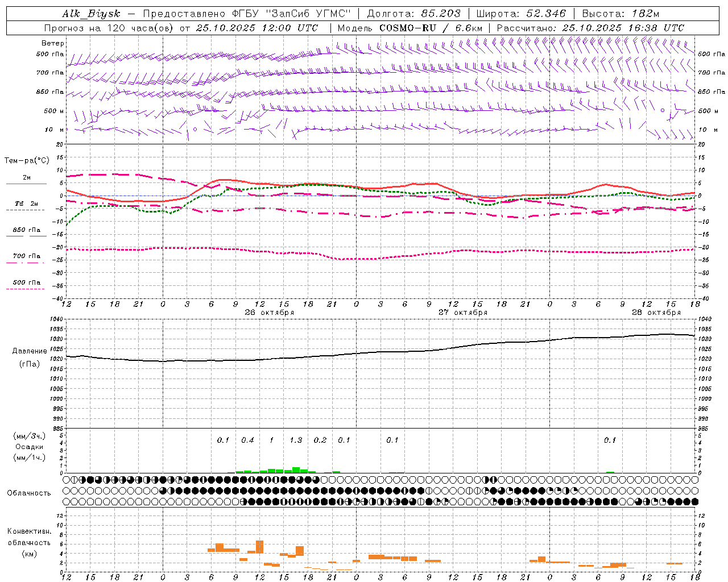This screenshot has height=582, width=728.
Task: Click the model name COSMO-RU / 6.6км
Action: (x=431, y=28)
